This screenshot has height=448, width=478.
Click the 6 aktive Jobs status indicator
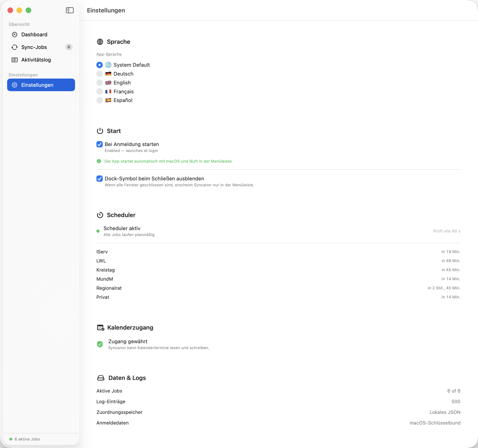click(24, 439)
